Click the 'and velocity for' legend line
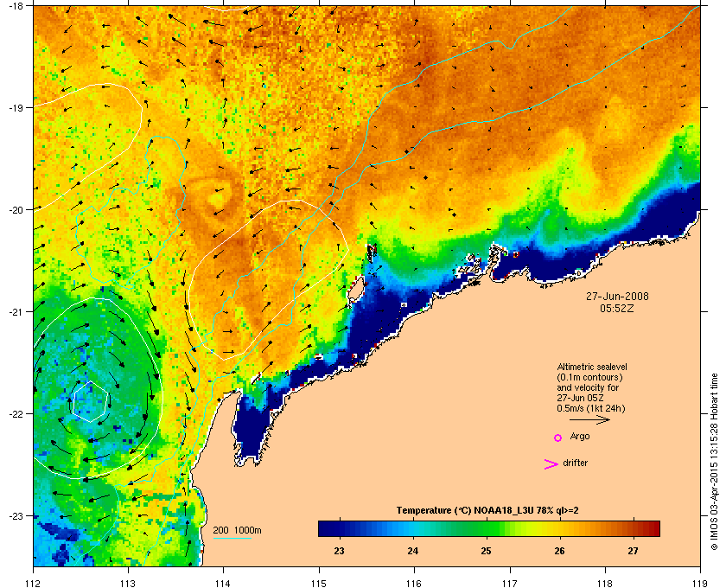The height and width of the screenshot is (588, 726). [588, 387]
